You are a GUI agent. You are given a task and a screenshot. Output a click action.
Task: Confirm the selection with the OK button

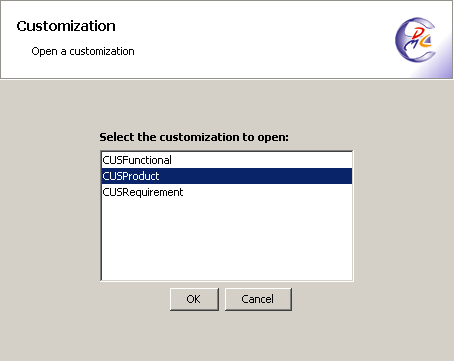[x=194, y=299]
